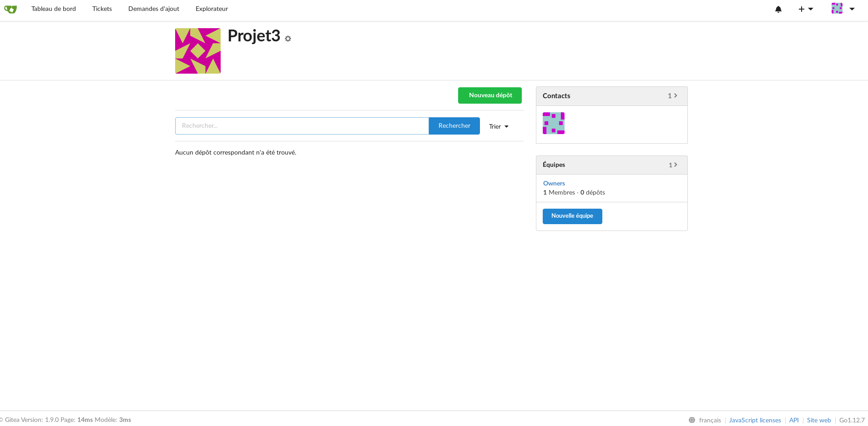The height and width of the screenshot is (426, 868).
Task: Open the Explorateur page
Action: [212, 9]
